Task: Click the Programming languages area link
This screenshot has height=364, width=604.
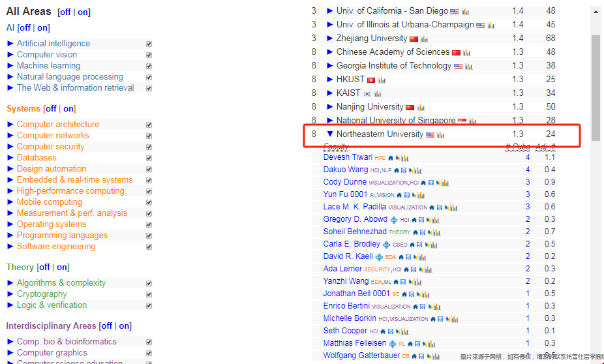Action: pos(62,235)
